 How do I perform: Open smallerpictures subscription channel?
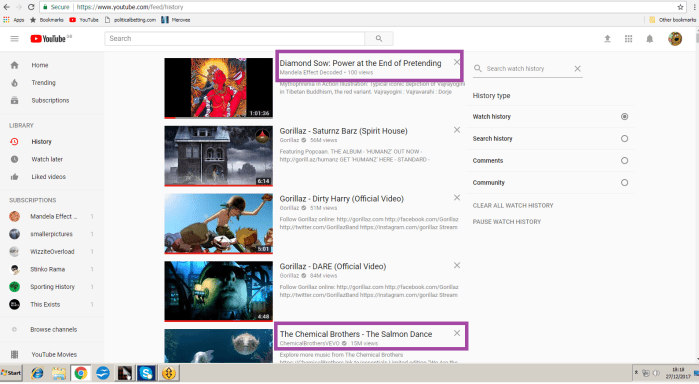(52, 234)
